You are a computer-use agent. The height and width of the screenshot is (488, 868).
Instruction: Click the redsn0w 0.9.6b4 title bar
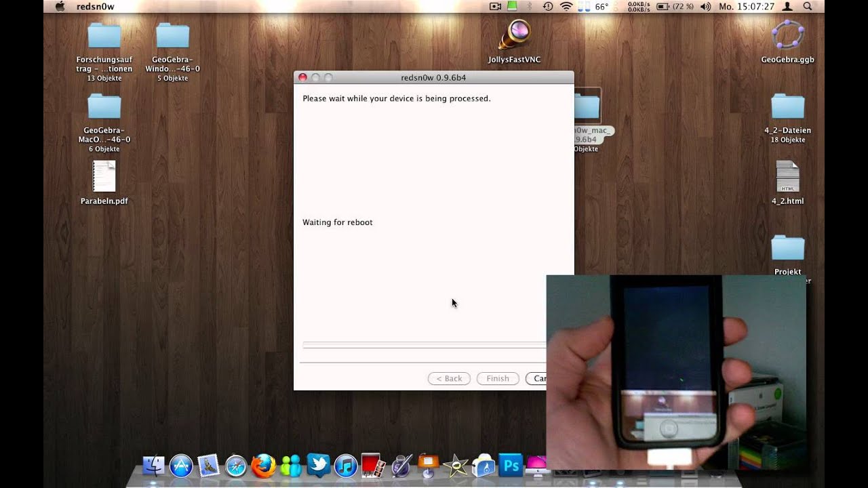point(433,77)
